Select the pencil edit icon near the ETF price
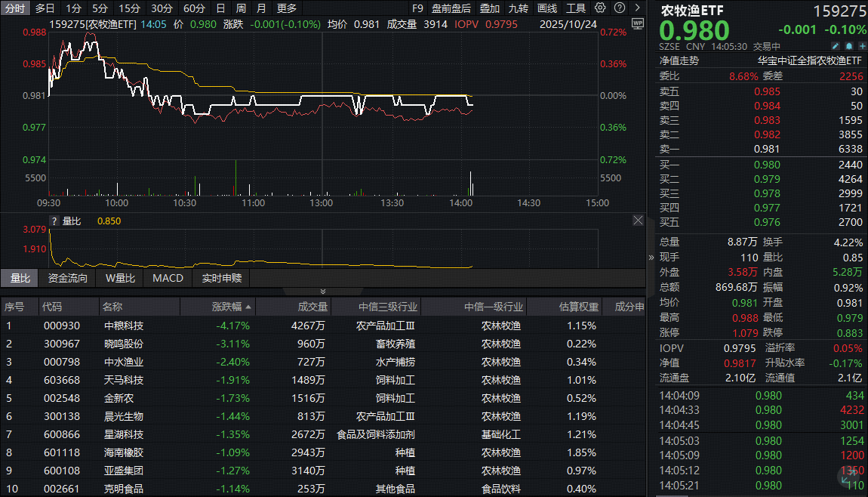 pos(836,46)
